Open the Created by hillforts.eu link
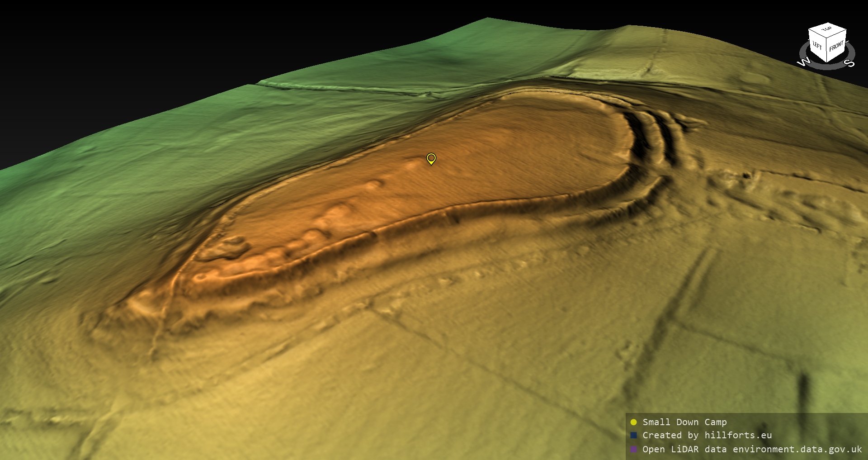This screenshot has width=868, height=460. point(707,435)
